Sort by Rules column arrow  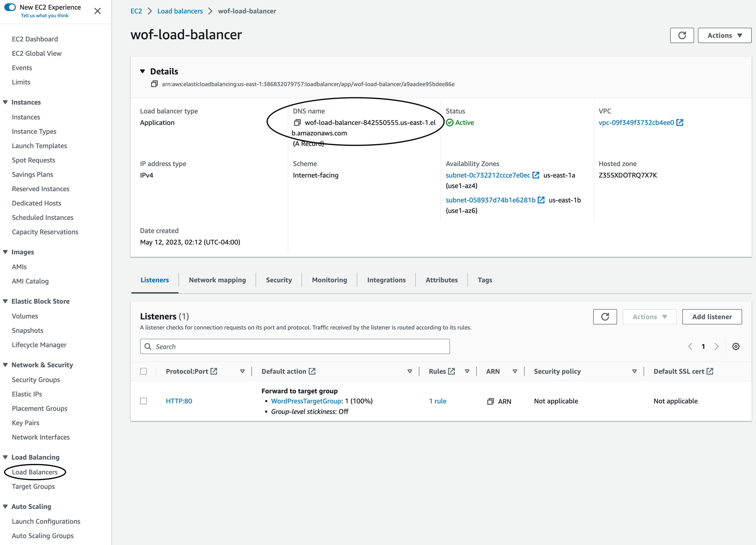click(467, 371)
